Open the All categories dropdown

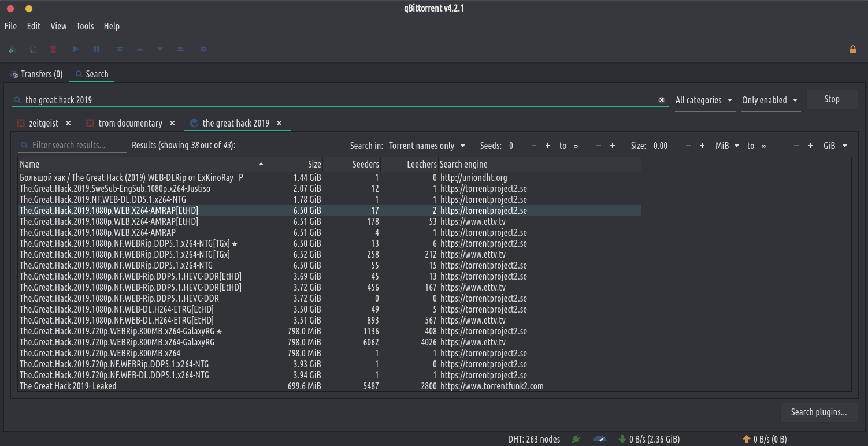[704, 100]
